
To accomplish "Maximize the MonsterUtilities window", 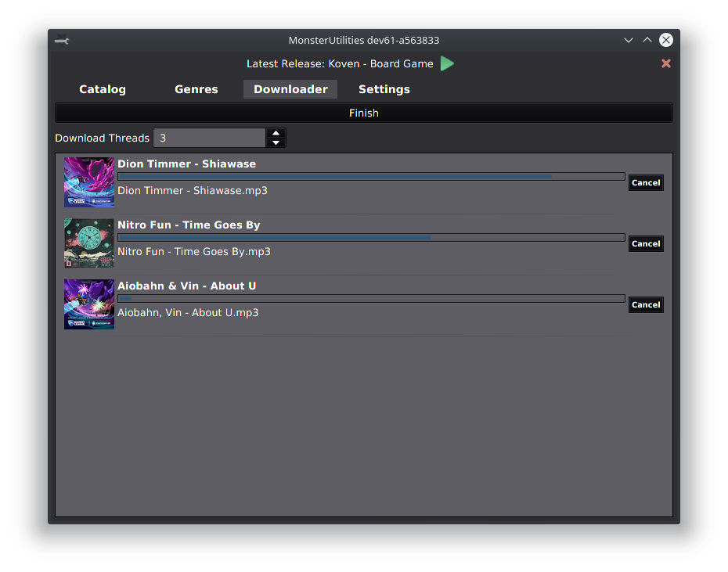I will click(x=647, y=40).
